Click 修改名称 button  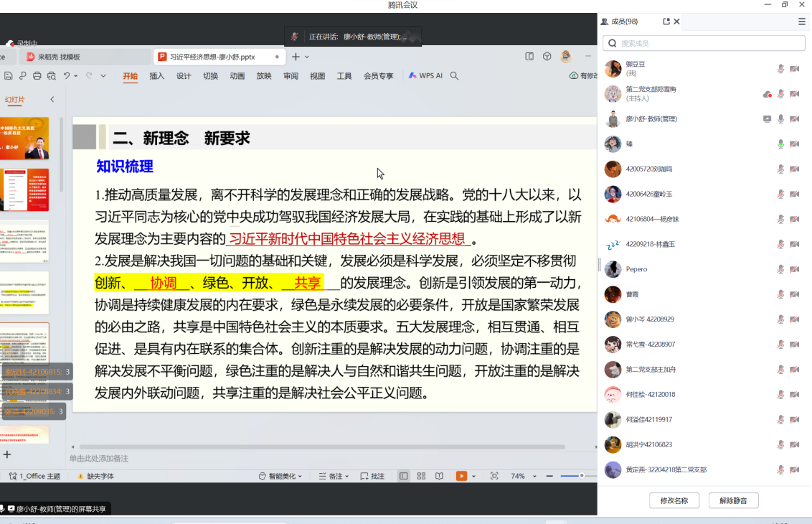point(674,501)
